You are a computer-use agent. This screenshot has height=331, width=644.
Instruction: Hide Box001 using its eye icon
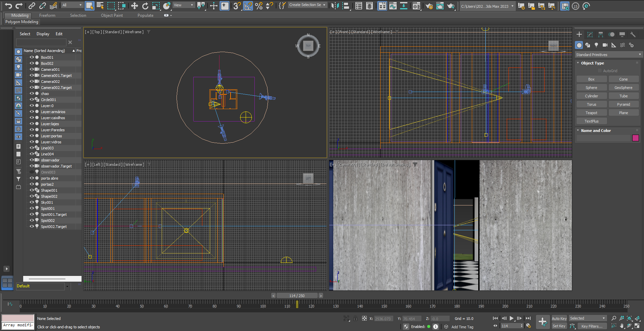pos(32,57)
